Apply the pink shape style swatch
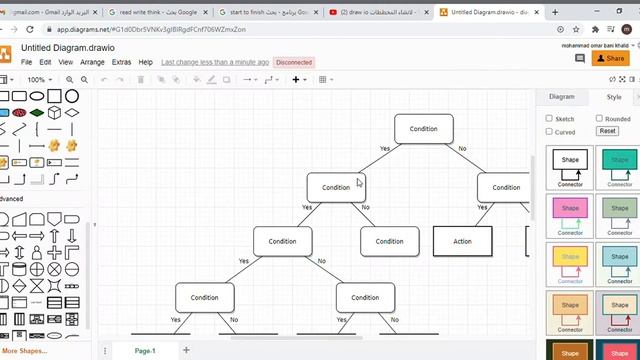Image resolution: width=640 pixels, height=360 pixels. (570, 216)
